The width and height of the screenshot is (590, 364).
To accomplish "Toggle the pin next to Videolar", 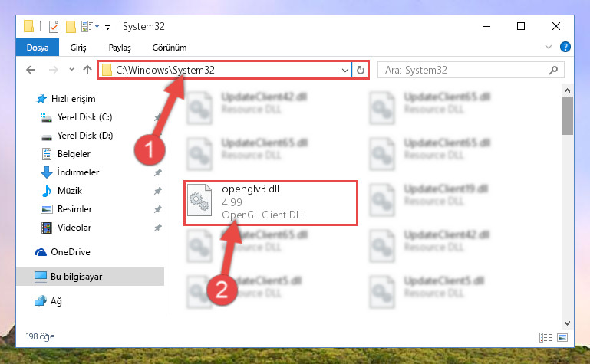I will (157, 228).
